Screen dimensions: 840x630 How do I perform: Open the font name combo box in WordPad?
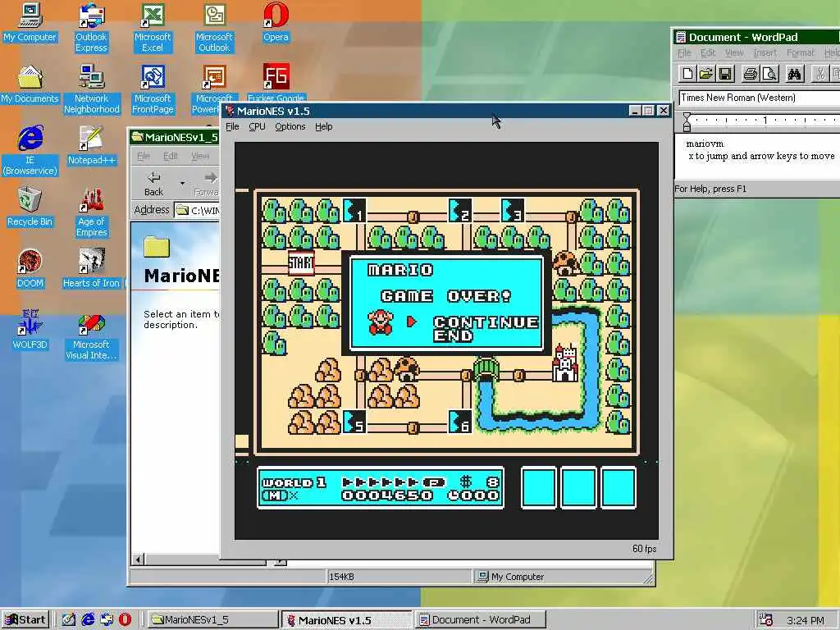[x=759, y=98]
